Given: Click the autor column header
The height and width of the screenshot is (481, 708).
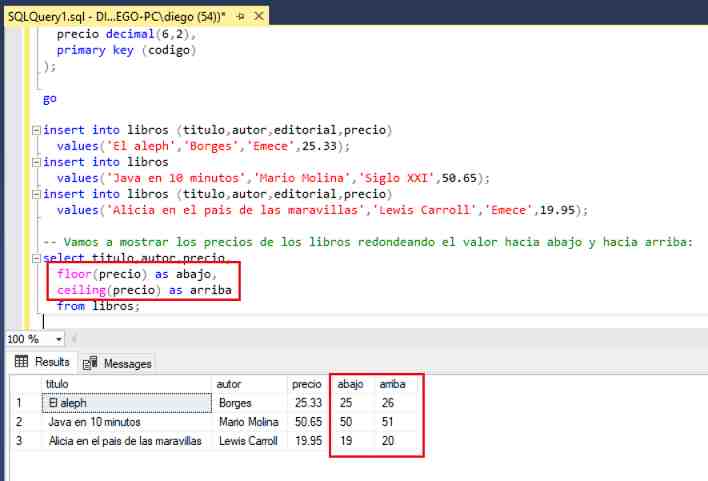Looking at the screenshot, I should click(249, 384).
